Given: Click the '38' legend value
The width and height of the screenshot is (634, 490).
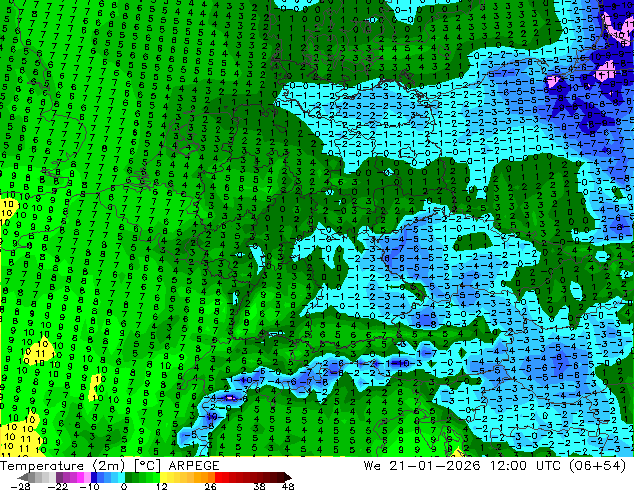Looking at the screenshot, I should click(260, 486).
